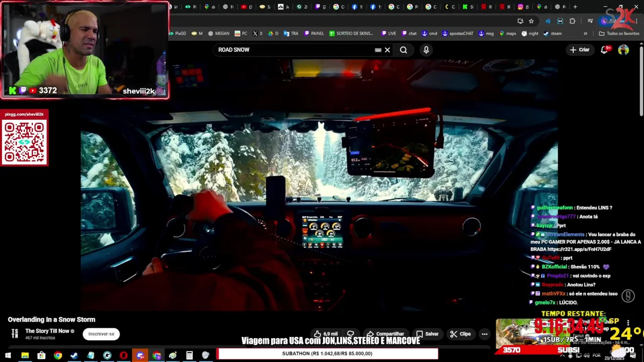Open the SORTEIO DE SKINS bookmark

(x=351, y=33)
